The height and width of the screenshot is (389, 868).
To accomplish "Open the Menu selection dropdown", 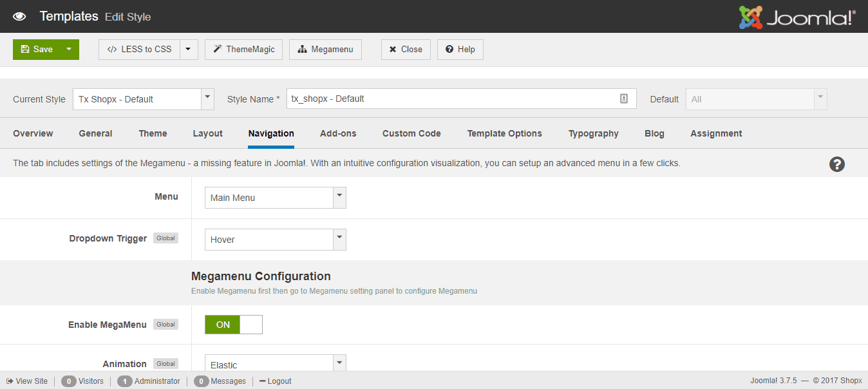I will pyautogui.click(x=275, y=198).
